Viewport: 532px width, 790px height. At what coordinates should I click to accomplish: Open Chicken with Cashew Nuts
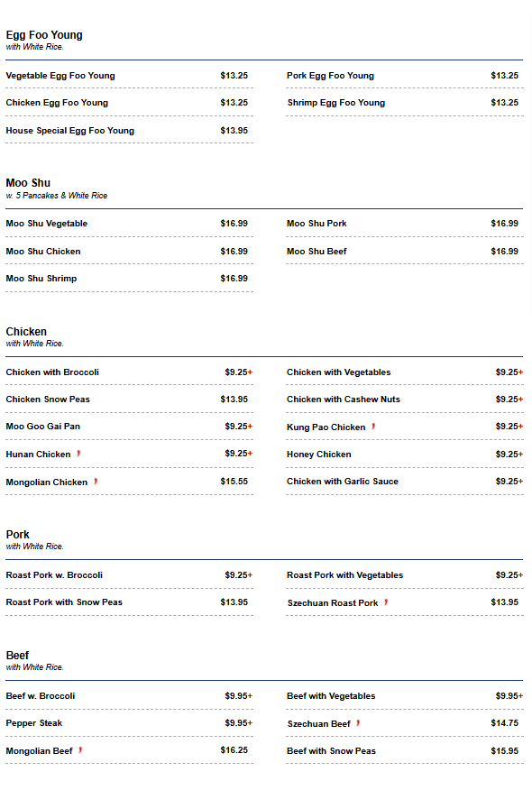pos(405,399)
